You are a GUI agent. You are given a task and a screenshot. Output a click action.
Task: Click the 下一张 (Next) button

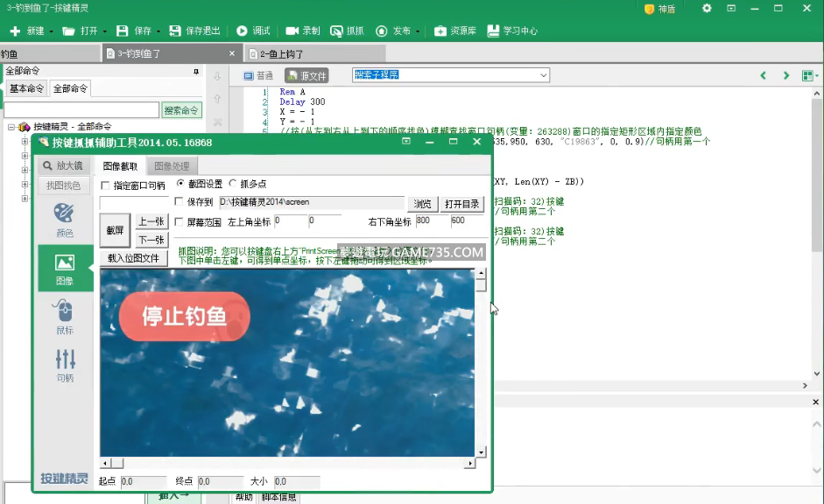(151, 240)
